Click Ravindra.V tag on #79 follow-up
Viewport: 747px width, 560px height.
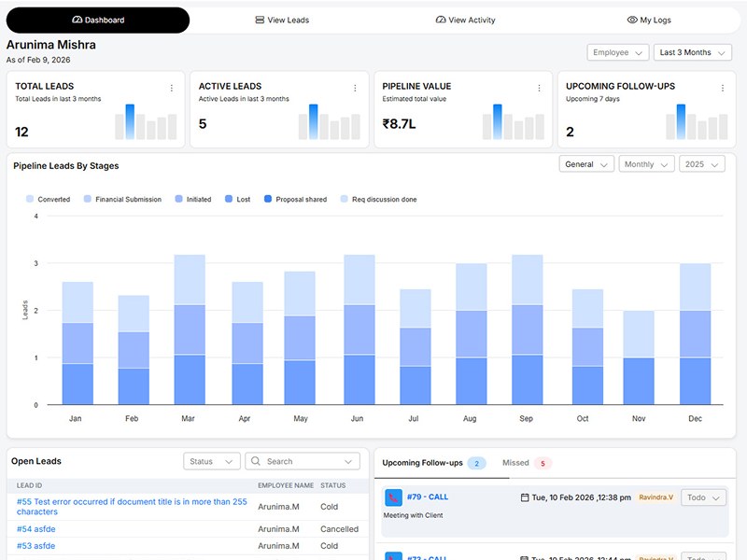(655, 497)
